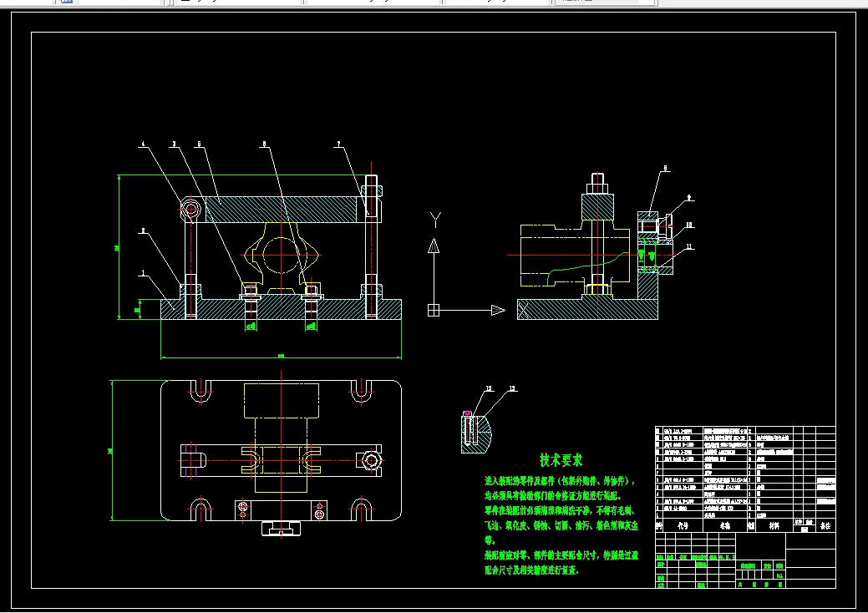This screenshot has width=868, height=613.
Task: Select part callout number 6
Action: [264, 144]
